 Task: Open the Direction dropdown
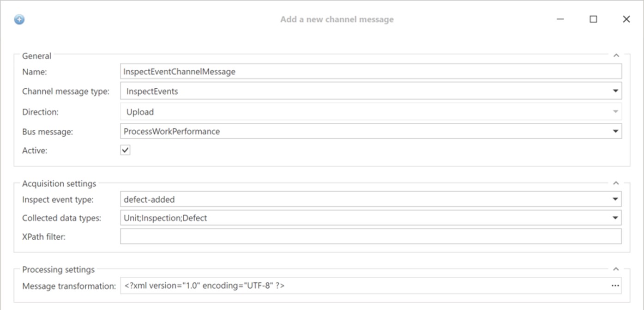coord(615,111)
